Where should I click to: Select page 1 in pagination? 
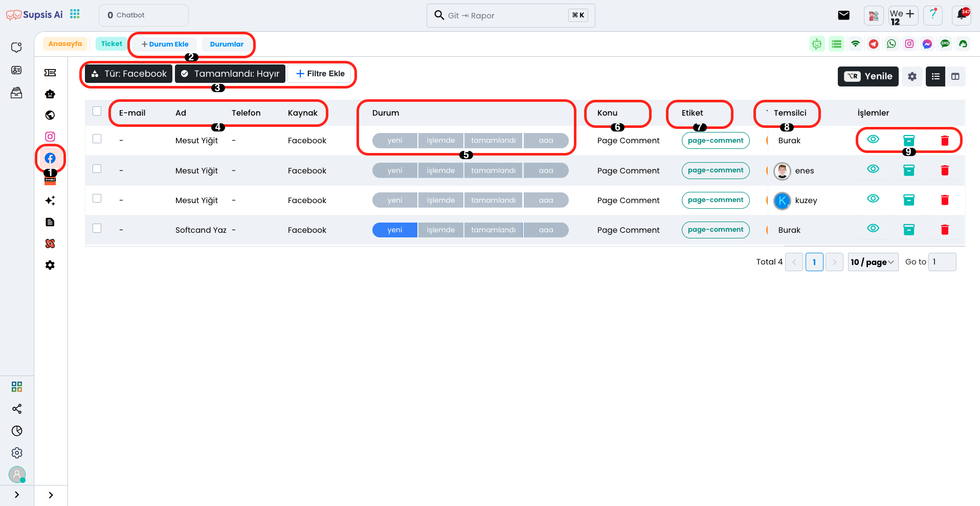pos(814,262)
